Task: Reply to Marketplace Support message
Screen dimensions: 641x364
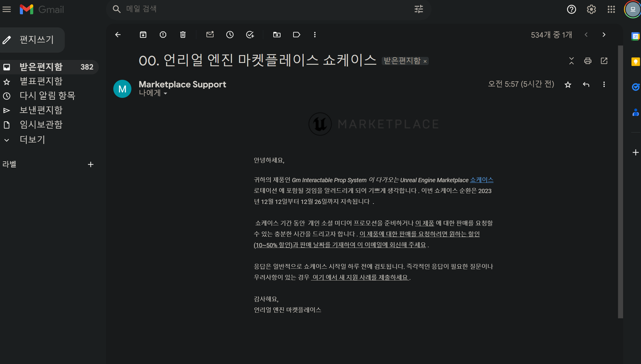Action: point(586,85)
